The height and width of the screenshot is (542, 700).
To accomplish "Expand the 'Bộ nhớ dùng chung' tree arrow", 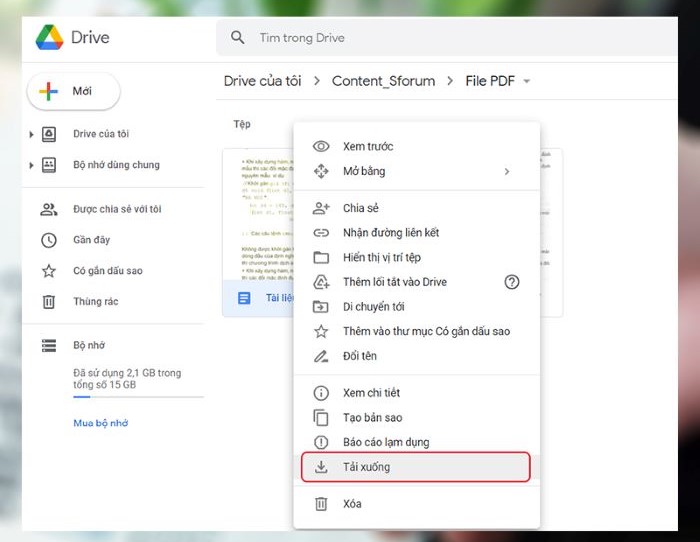I will tap(31, 165).
